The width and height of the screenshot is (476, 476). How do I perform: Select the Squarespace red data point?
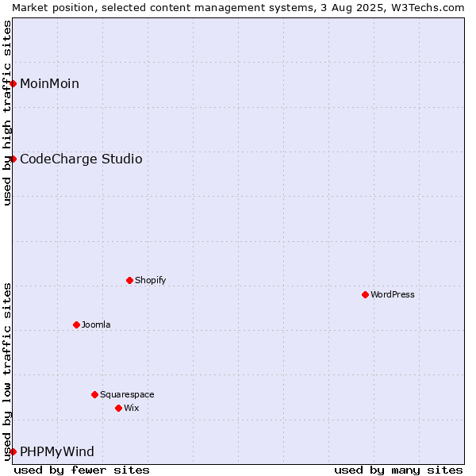(x=94, y=394)
